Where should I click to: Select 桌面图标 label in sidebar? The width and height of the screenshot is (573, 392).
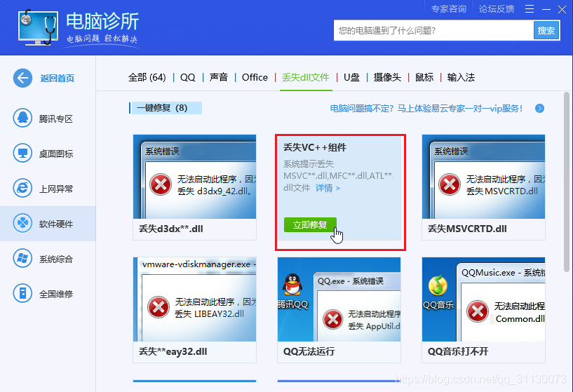56,154
